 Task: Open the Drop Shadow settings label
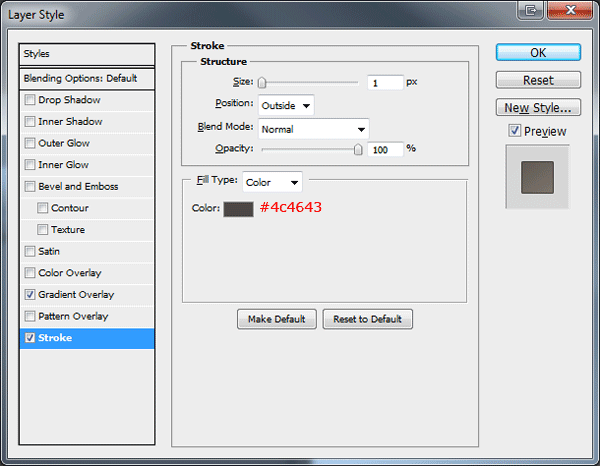[x=69, y=100]
